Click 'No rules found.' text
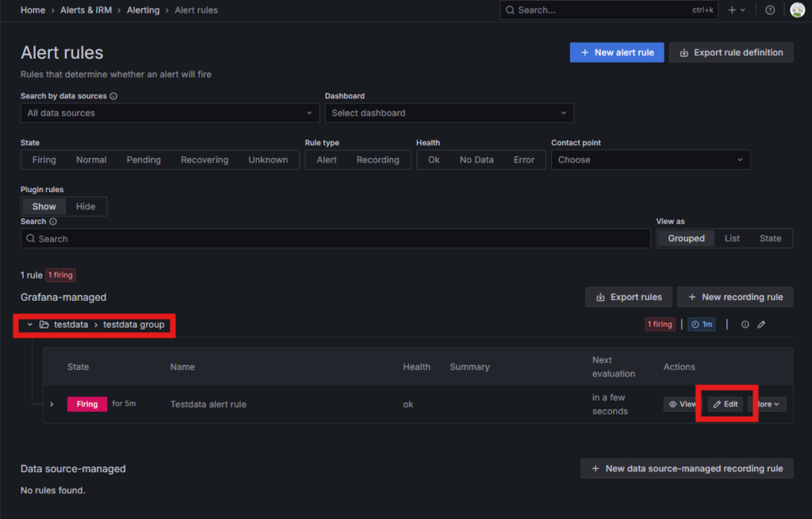The image size is (812, 519). [53, 490]
